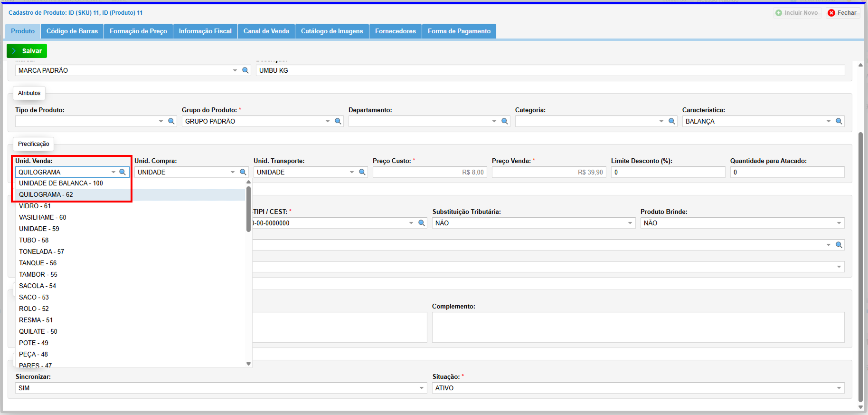Switch to Código de Barras tab
Image resolution: width=868 pixels, height=415 pixels.
[x=72, y=31]
